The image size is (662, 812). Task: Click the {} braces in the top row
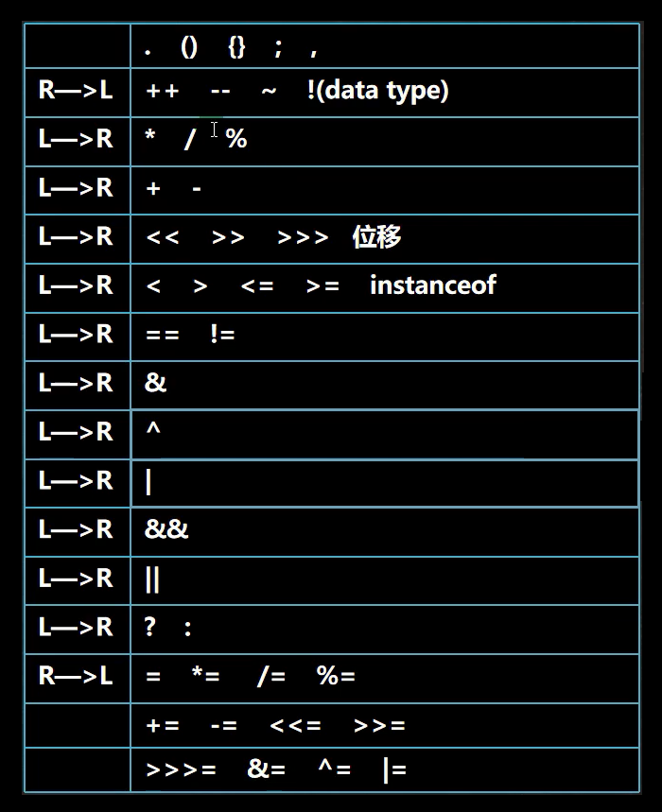point(236,47)
